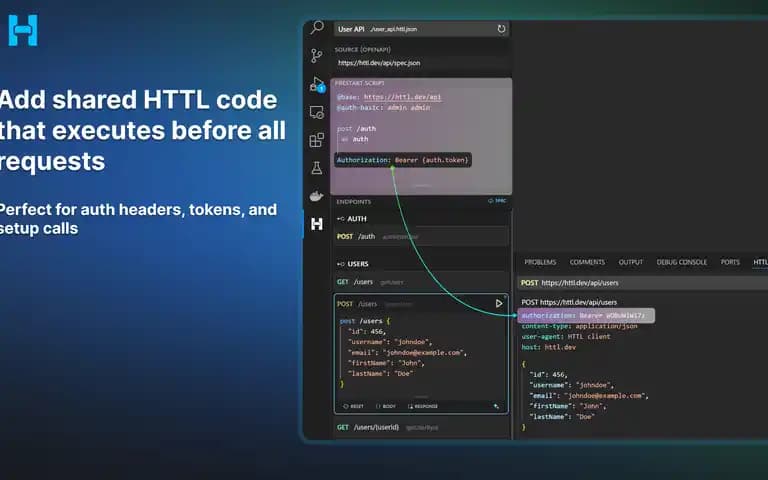768x480 pixels.
Task: Click the "lastName": "Doe" line in the response body
Action: [x=562, y=417]
